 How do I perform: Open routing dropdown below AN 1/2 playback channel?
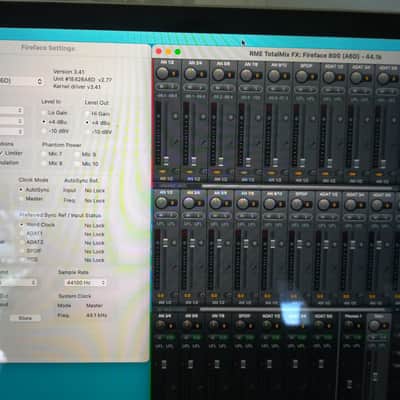[165, 302]
